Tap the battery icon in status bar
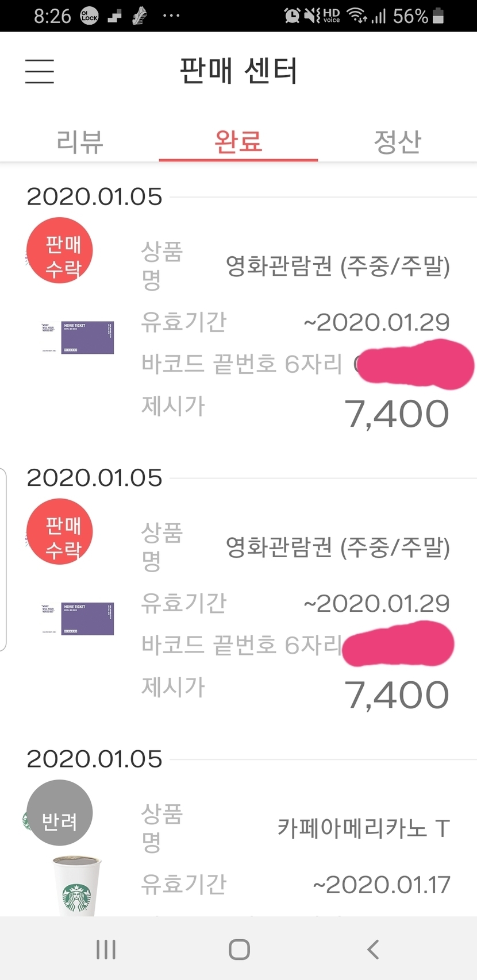477x980 pixels. coord(438,16)
